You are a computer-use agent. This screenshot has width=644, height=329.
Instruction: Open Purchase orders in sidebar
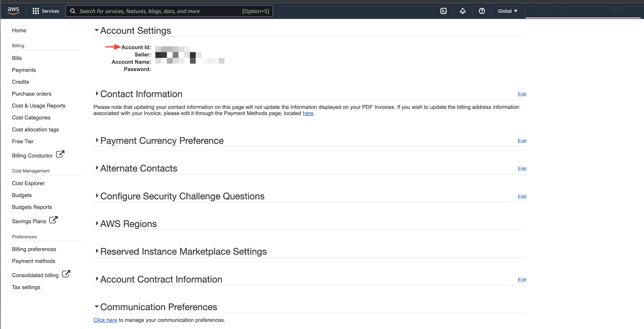31,94
